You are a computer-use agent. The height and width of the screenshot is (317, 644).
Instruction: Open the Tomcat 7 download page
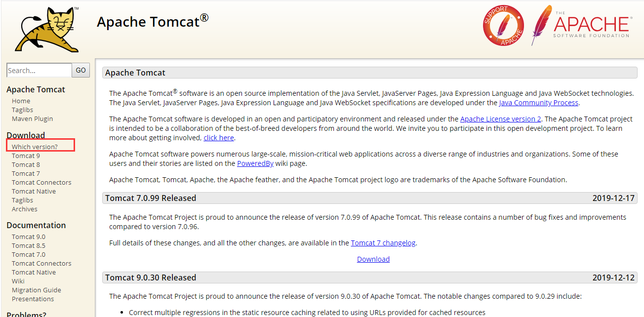(x=26, y=173)
